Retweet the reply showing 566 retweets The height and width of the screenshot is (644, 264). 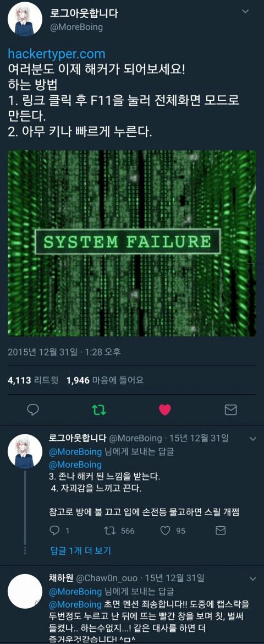(109, 531)
